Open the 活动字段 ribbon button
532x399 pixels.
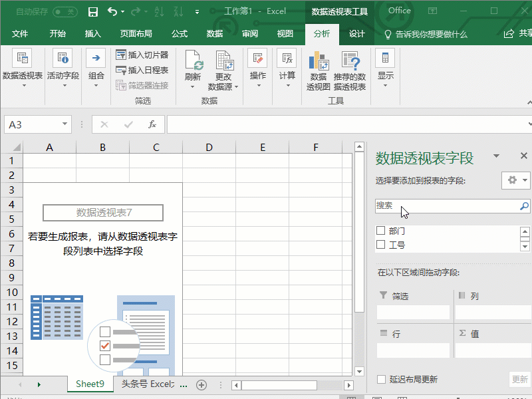click(63, 69)
